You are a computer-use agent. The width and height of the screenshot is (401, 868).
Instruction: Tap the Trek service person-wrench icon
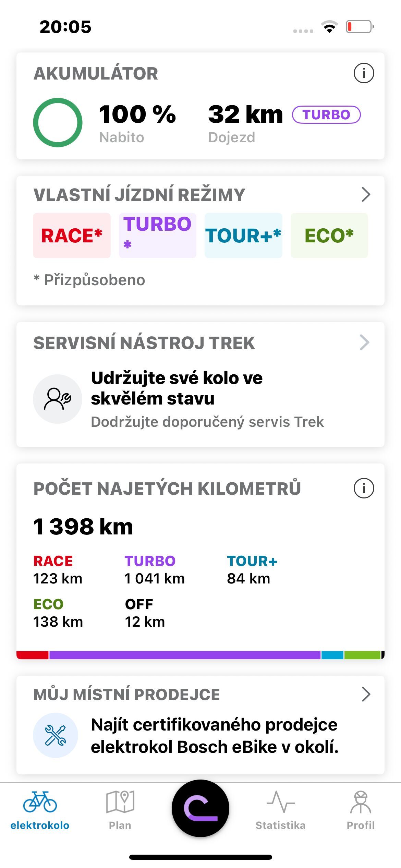point(58,399)
